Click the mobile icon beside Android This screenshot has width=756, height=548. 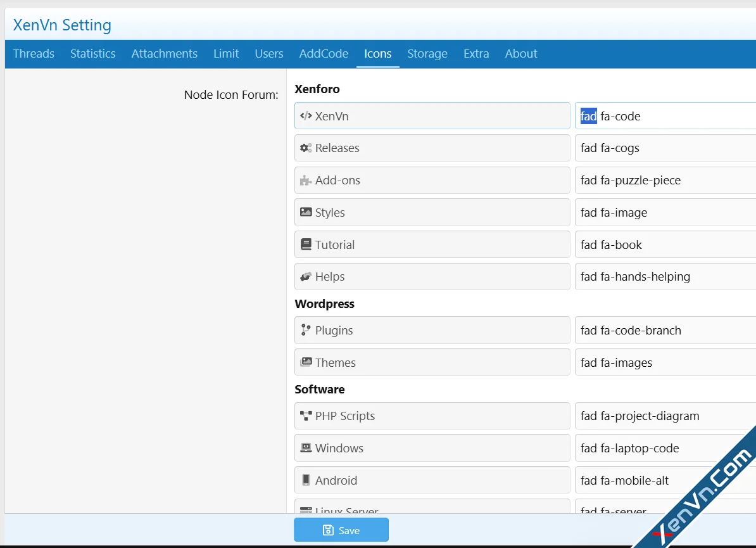[306, 480]
